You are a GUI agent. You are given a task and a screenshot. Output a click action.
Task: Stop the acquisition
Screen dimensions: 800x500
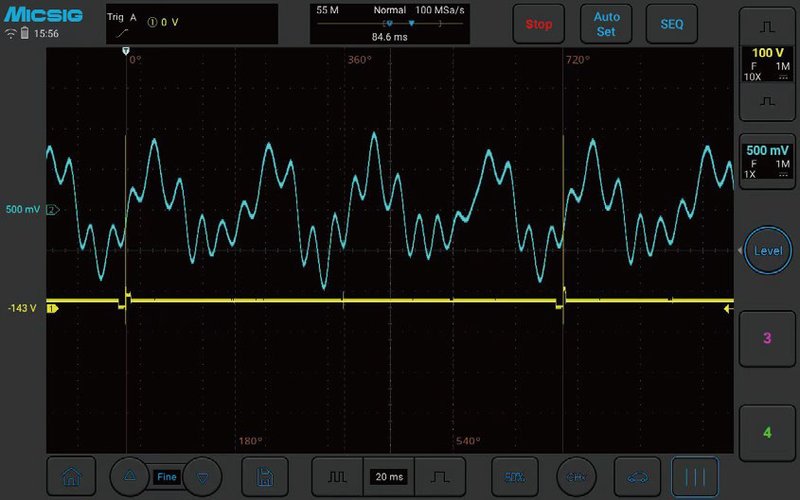(x=539, y=24)
